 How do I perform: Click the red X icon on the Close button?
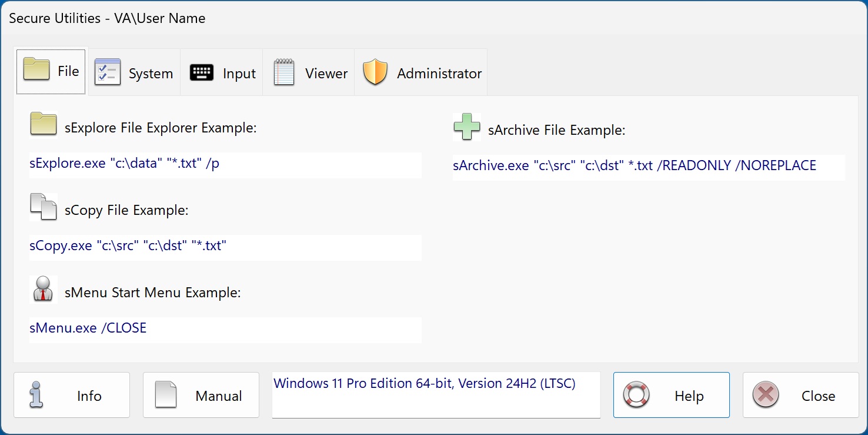(x=765, y=395)
